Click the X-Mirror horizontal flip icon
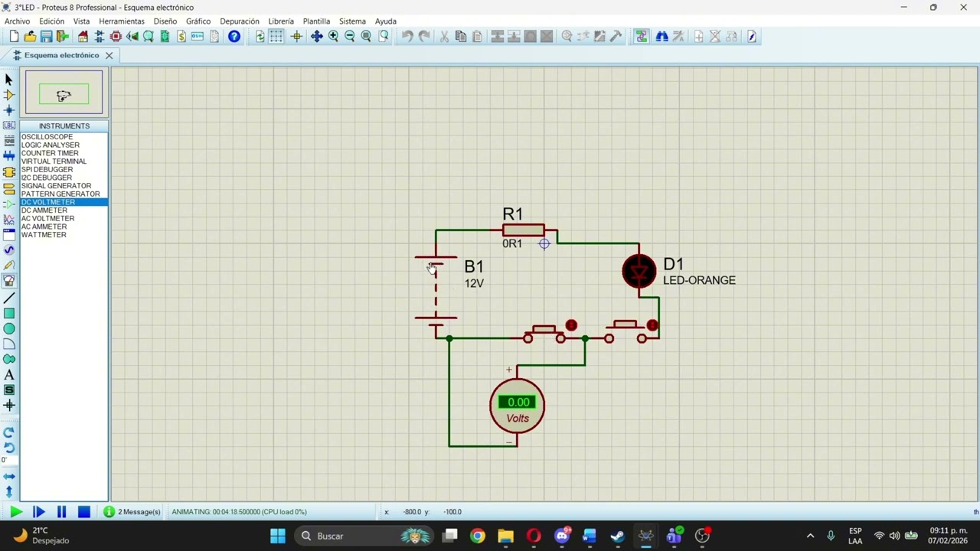This screenshot has height=551, width=980. [9, 476]
